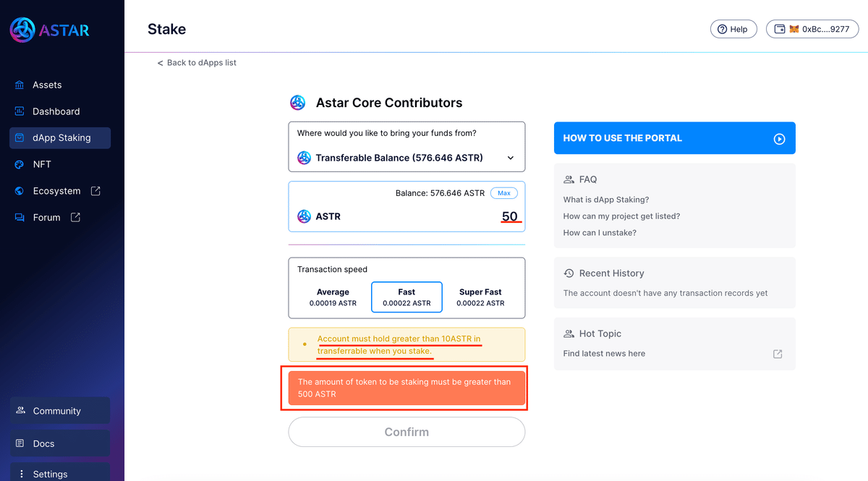868x481 pixels.
Task: Open the dApp Staking menu item
Action: [60, 138]
